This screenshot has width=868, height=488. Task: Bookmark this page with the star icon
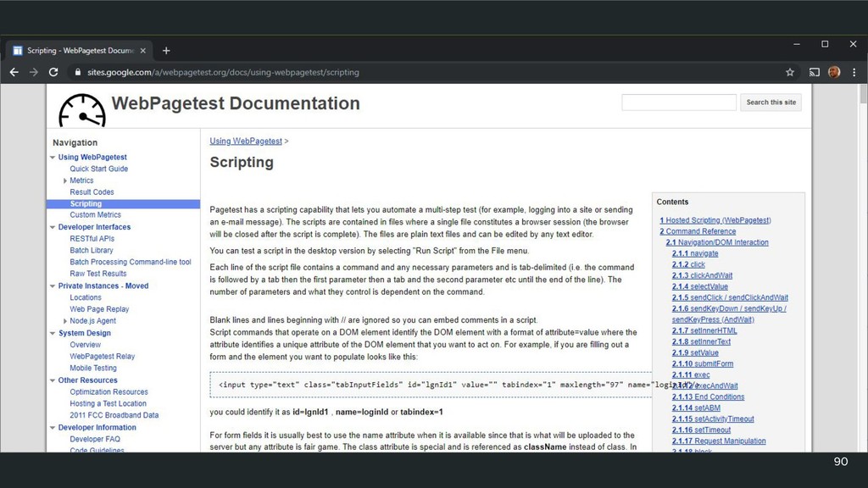click(790, 72)
